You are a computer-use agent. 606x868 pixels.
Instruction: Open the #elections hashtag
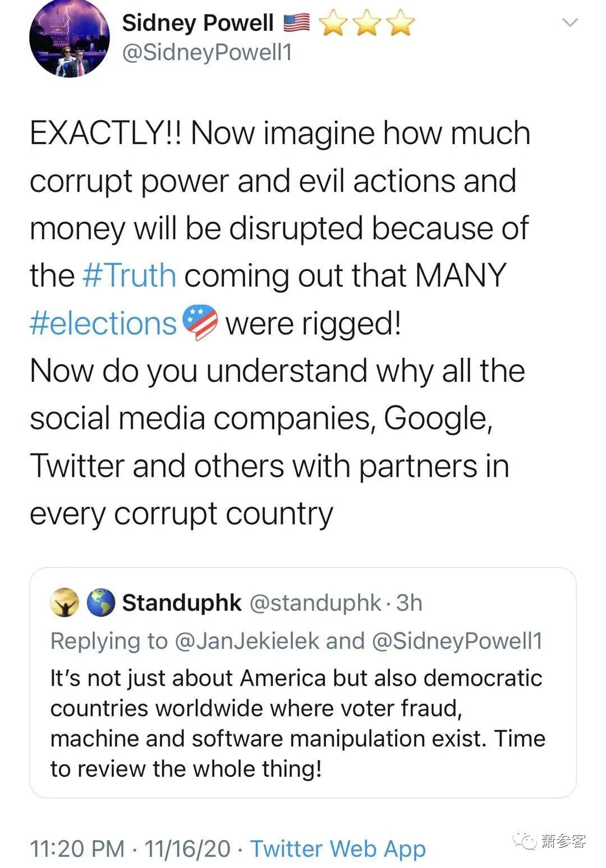[103, 323]
